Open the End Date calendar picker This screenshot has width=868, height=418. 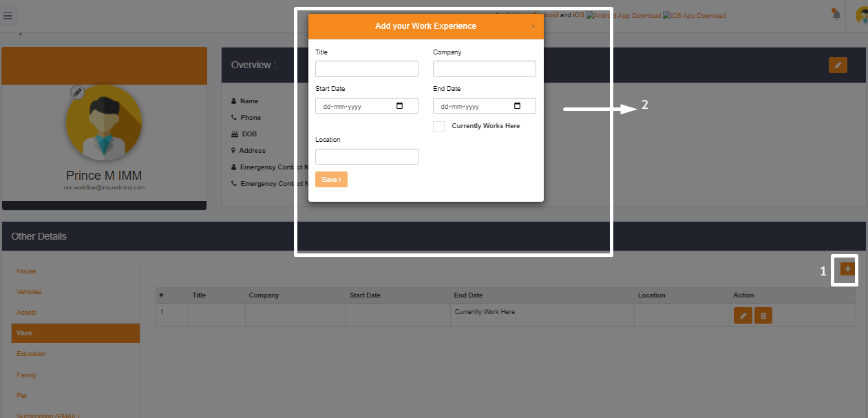coord(518,107)
